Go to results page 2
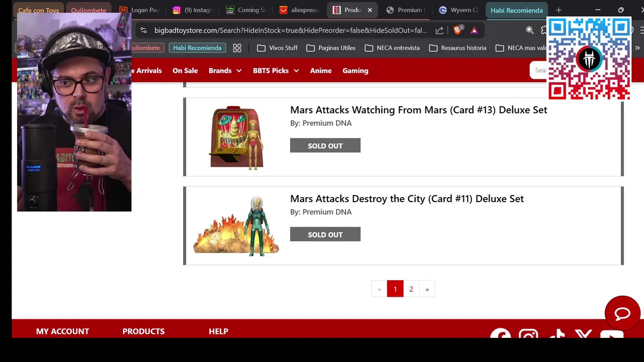The height and width of the screenshot is (362, 644). tap(411, 289)
